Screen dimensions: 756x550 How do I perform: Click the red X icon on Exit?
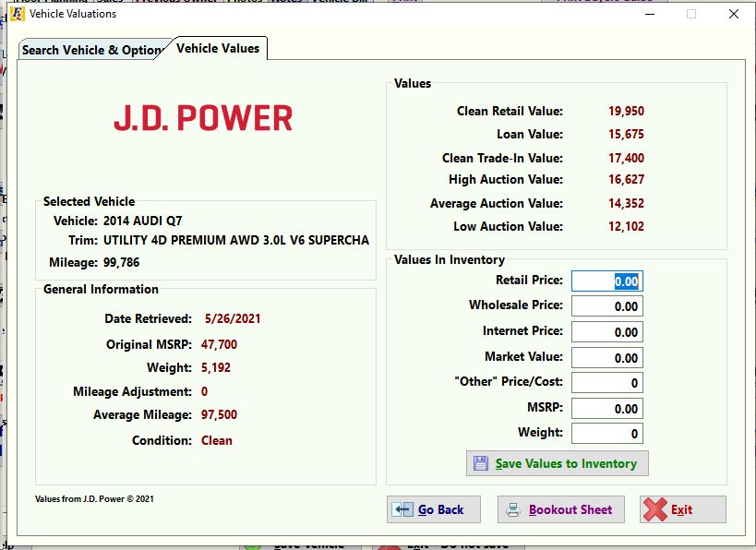[x=655, y=509]
